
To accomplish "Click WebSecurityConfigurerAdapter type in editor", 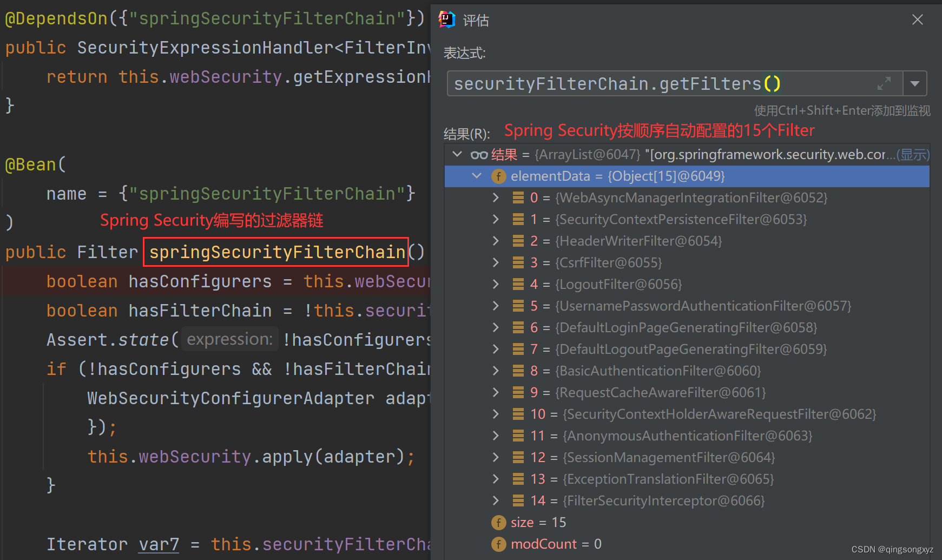I will [231, 398].
